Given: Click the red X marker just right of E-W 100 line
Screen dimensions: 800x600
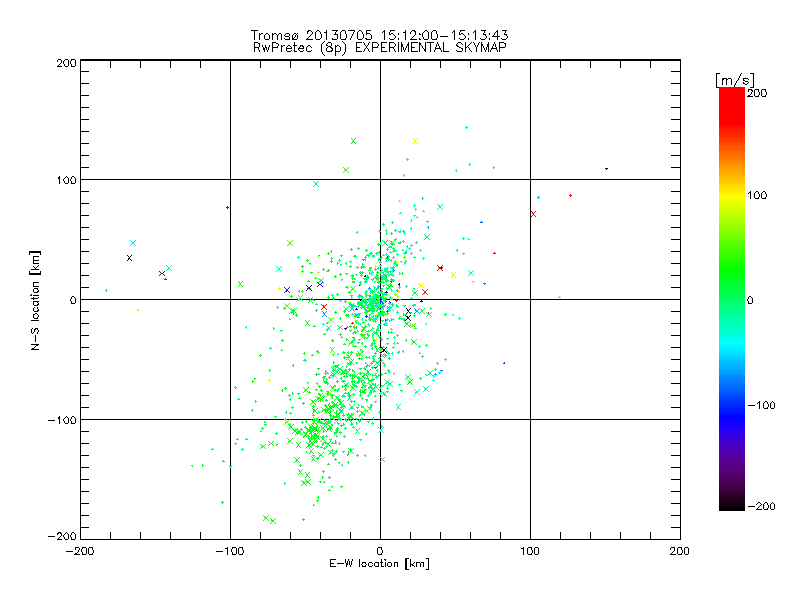Looking at the screenshot, I should tap(533, 214).
